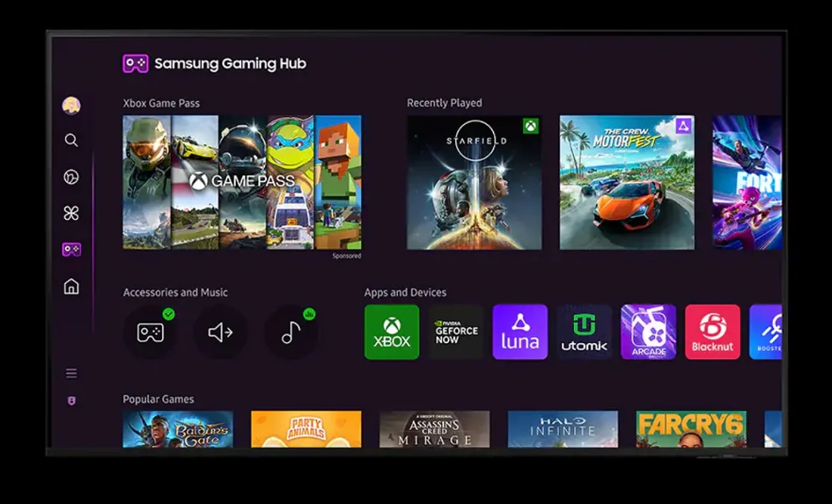The height and width of the screenshot is (504, 832).
Task: Click the Samsung Gaming Hub title
Action: point(230,63)
